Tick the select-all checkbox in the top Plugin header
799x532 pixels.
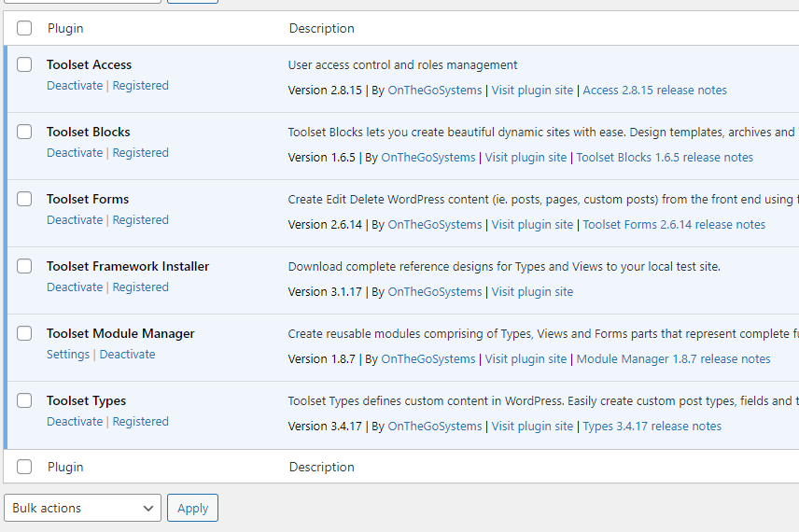pyautogui.click(x=24, y=28)
